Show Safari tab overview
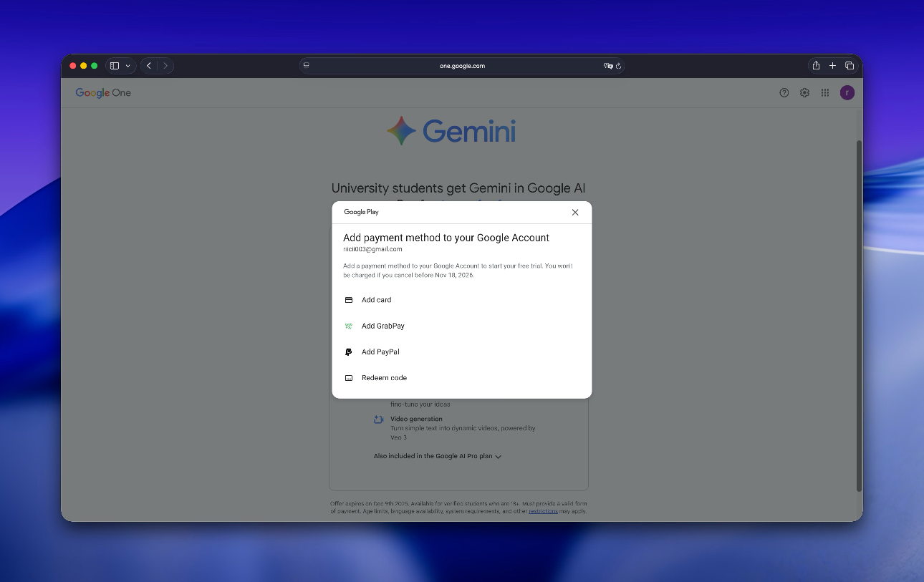 [x=850, y=66]
